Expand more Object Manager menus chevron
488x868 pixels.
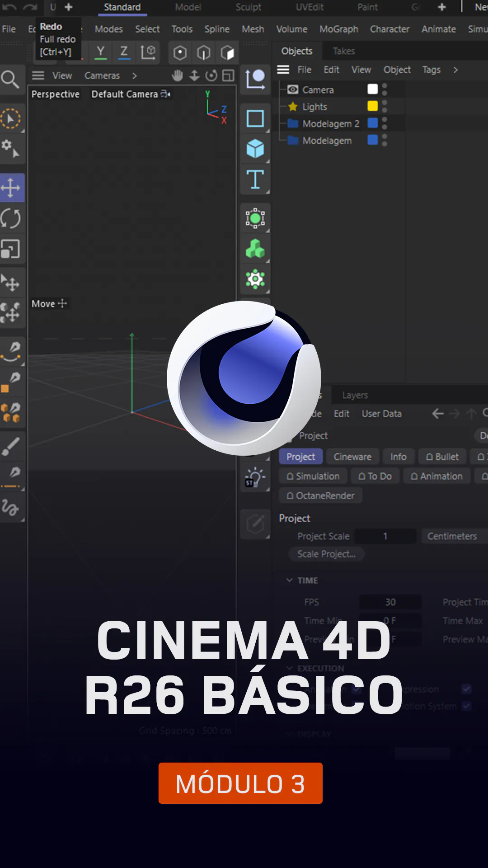[x=455, y=70]
